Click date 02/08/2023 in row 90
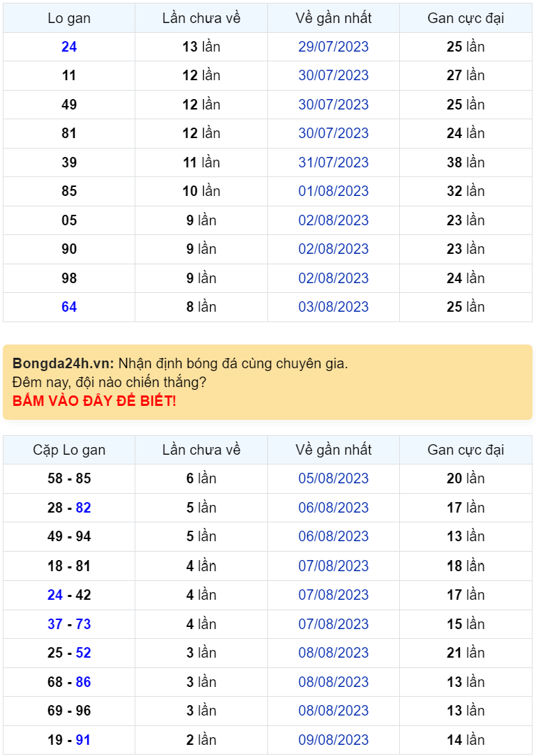Image resolution: width=536 pixels, height=756 pixels. [334, 249]
